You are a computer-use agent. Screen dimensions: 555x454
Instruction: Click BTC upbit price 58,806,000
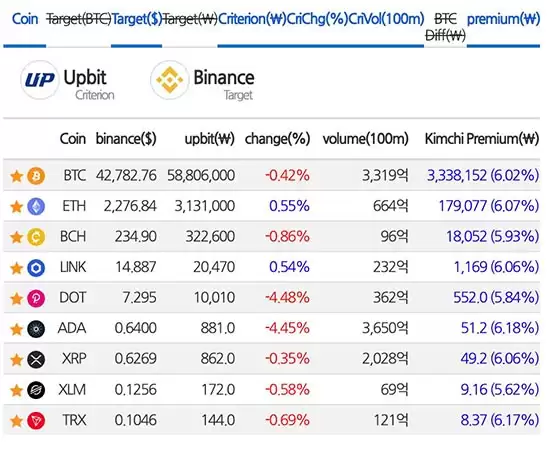[201, 176]
